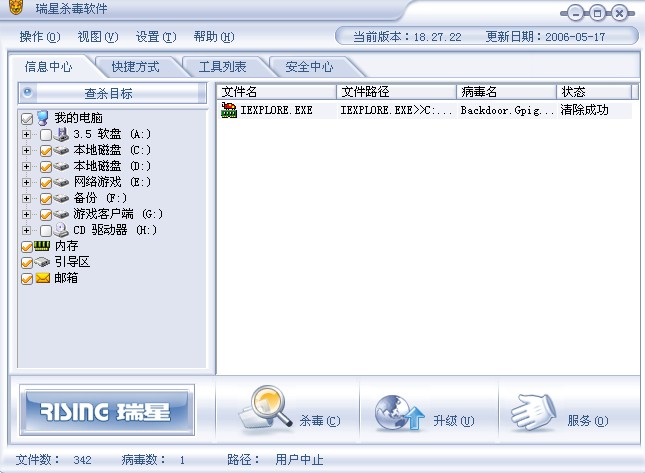Click the F: backup drive icon

61,198
